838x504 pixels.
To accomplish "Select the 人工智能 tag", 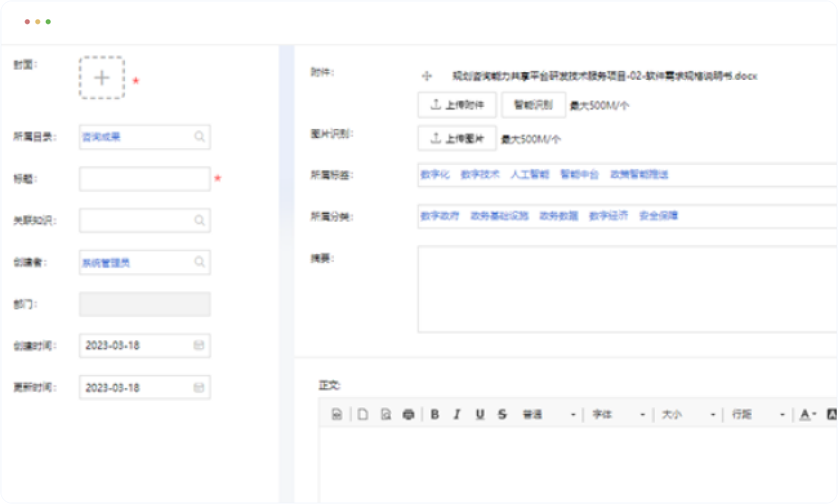I will [x=530, y=175].
